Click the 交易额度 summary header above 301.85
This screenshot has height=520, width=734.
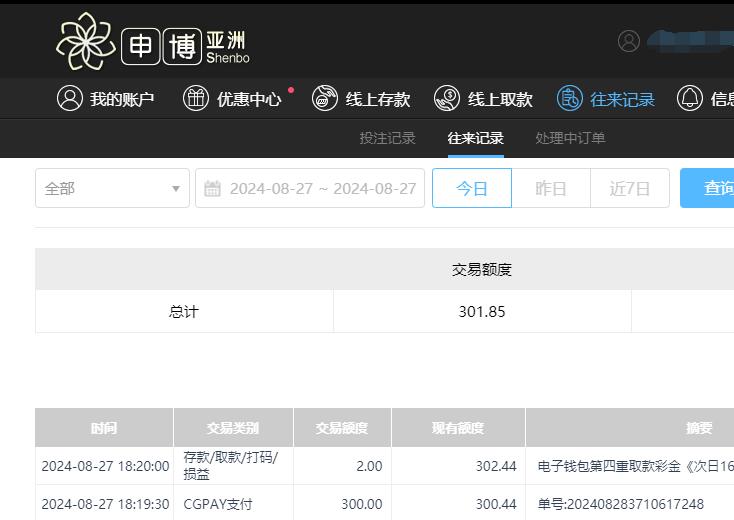coord(482,270)
